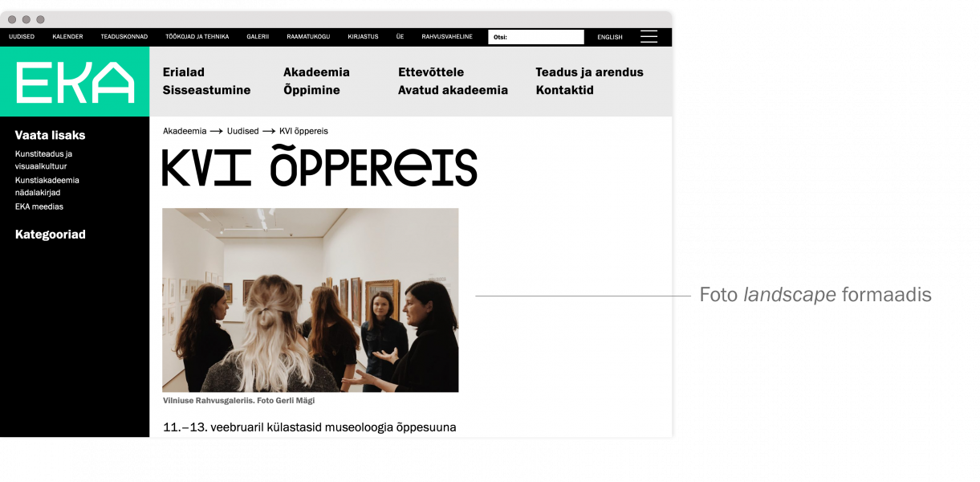The image size is (980, 482).
Task: Click the gallery visit photo
Action: [311, 300]
